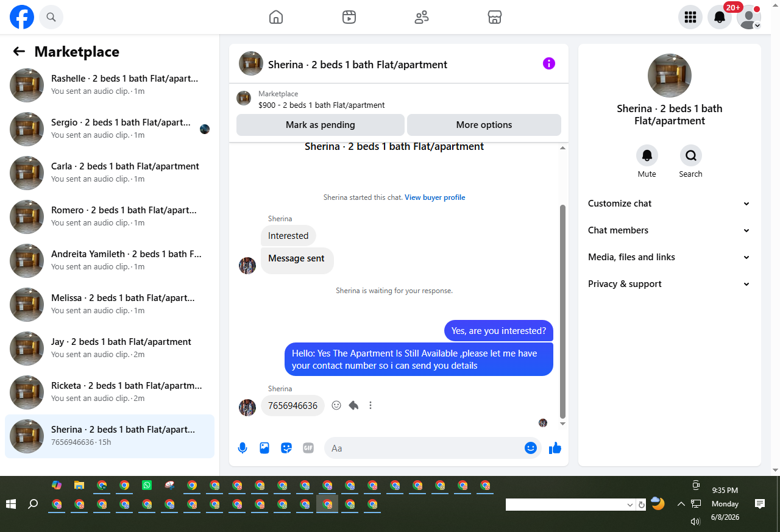
Task: Click the $900 Marketplace listing thumbnail
Action: [244, 98]
